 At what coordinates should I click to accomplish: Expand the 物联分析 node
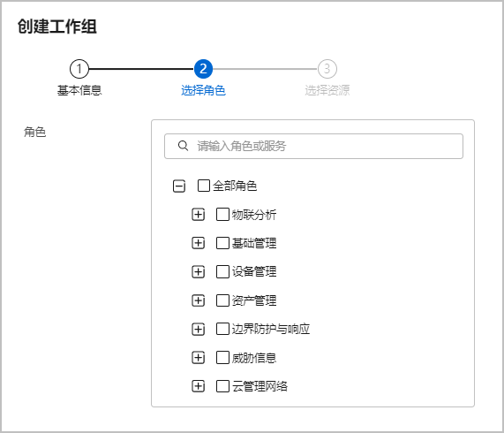coord(198,214)
